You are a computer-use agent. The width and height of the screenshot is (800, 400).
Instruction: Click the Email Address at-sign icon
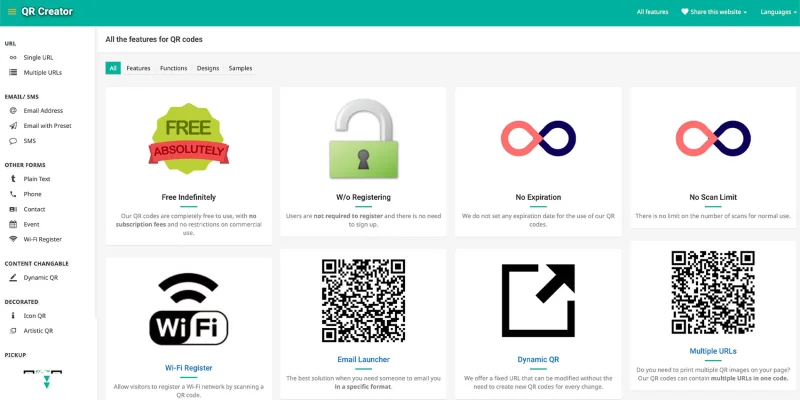click(x=13, y=110)
